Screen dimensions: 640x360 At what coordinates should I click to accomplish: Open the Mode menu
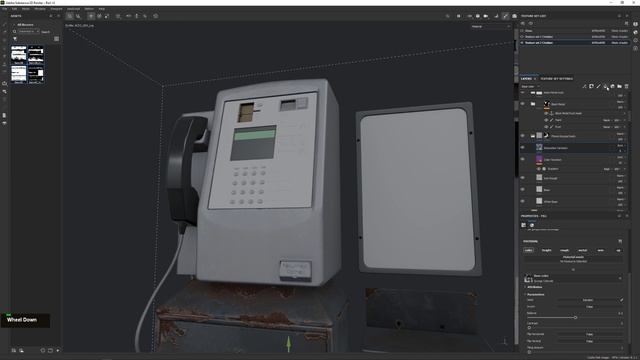[x=26, y=9]
